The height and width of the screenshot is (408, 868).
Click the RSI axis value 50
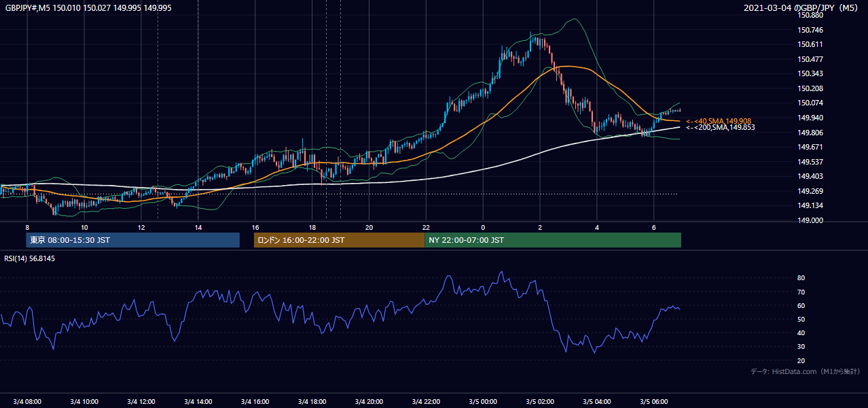(801, 319)
